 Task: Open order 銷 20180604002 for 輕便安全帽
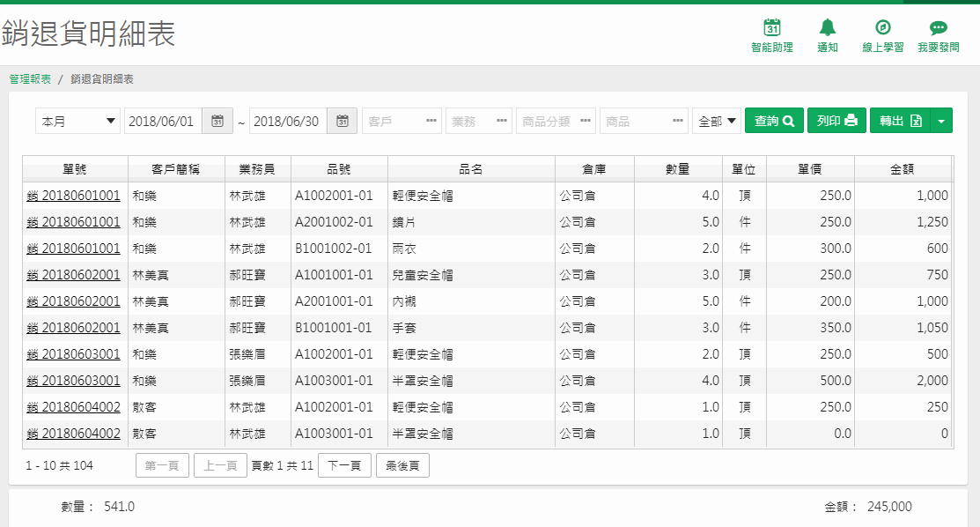[73, 407]
